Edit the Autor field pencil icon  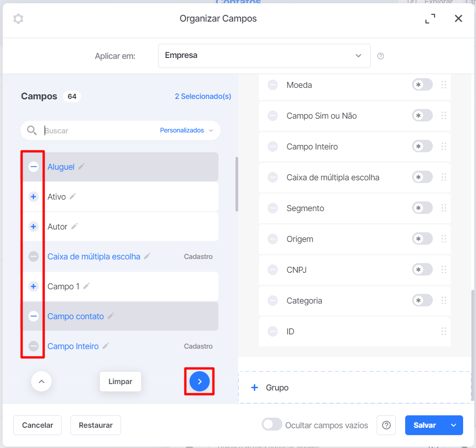(75, 226)
